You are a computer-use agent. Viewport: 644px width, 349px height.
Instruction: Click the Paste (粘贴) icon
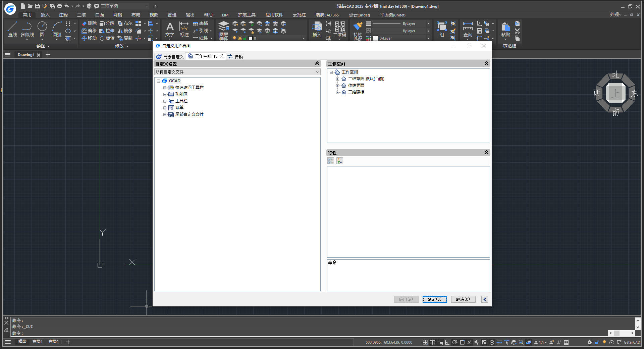505,29
